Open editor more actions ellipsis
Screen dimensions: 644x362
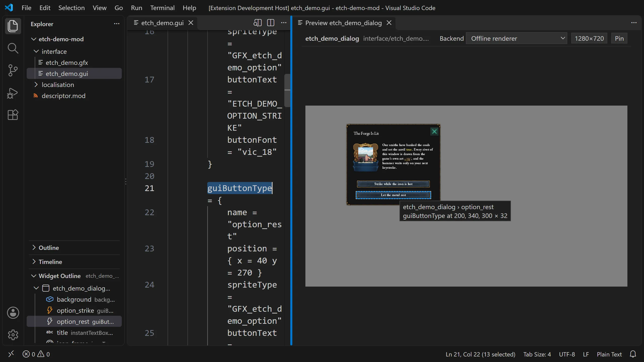(x=284, y=23)
